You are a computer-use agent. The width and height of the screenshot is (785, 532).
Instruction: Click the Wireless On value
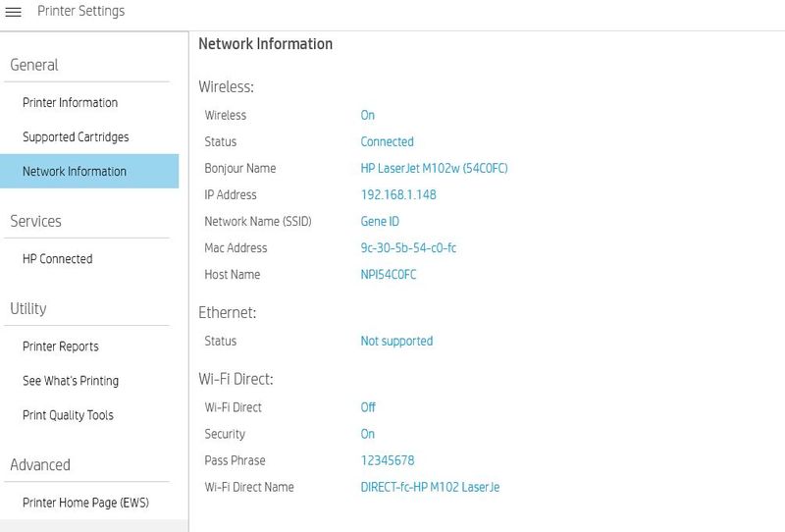(368, 116)
